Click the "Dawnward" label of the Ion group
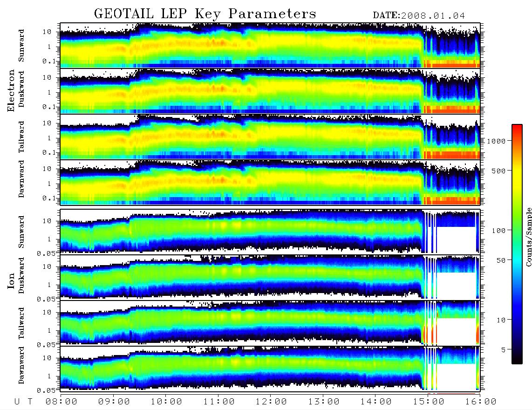This screenshot has width=532, height=410. tap(21, 365)
